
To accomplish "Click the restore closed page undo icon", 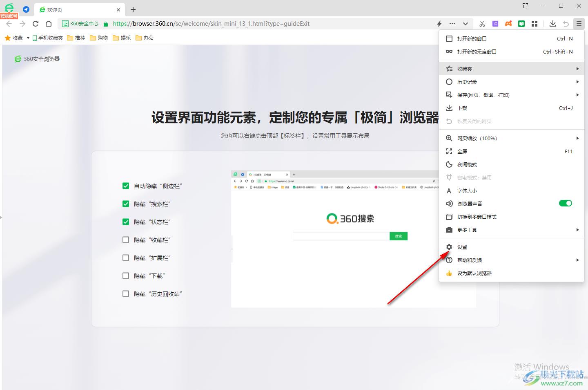I will (x=566, y=24).
